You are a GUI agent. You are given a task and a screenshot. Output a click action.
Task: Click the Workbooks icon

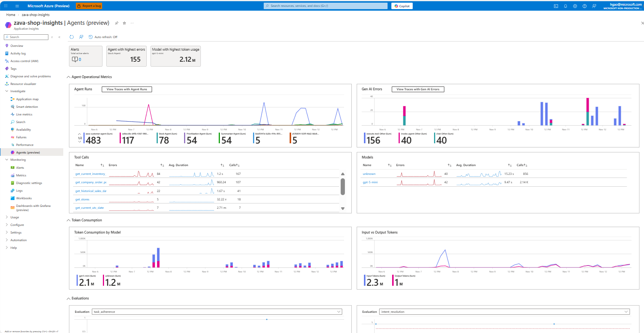click(x=13, y=198)
